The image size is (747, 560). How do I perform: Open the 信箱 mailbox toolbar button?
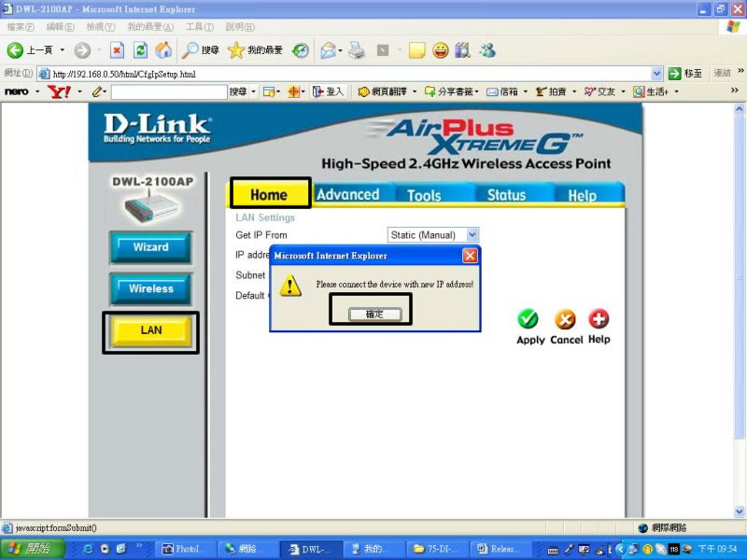pyautogui.click(x=502, y=91)
